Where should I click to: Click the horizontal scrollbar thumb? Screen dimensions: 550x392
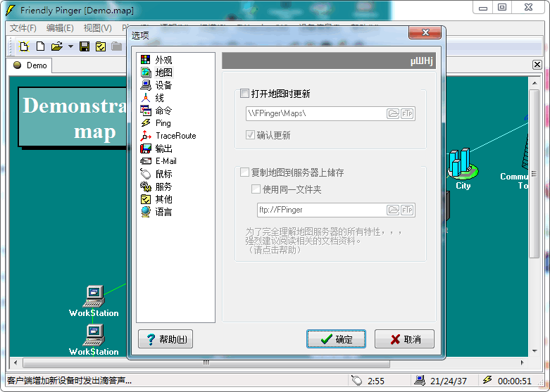206,363
